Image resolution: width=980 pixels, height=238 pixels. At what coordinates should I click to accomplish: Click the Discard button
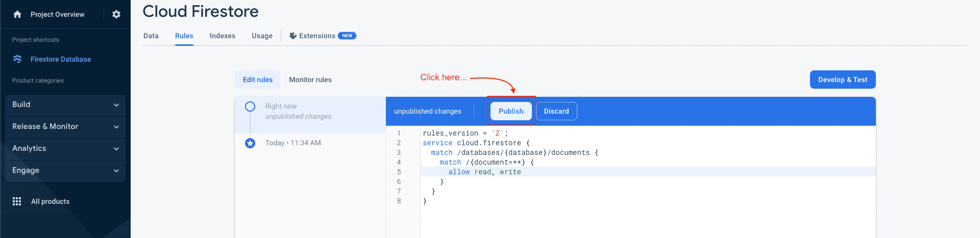click(556, 111)
